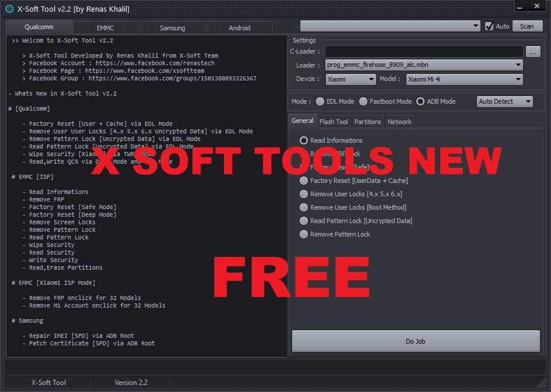Image resolution: width=551 pixels, height=392 pixels.
Task: Click the Do Job button
Action: [416, 341]
